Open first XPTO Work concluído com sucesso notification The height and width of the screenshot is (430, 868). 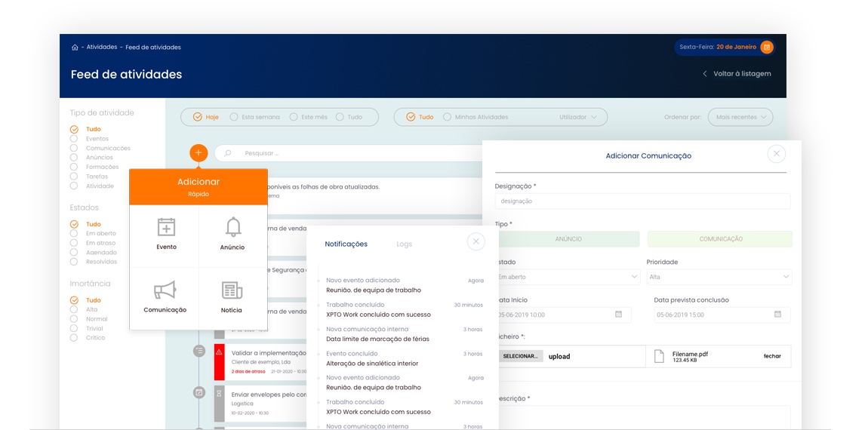(x=378, y=315)
